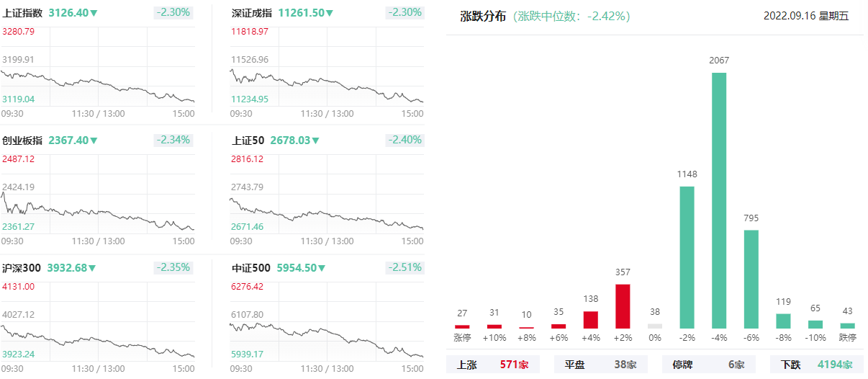868x379 pixels.
Task: Click the down arrow next to 上证指数 3126.40
Action: [94, 13]
